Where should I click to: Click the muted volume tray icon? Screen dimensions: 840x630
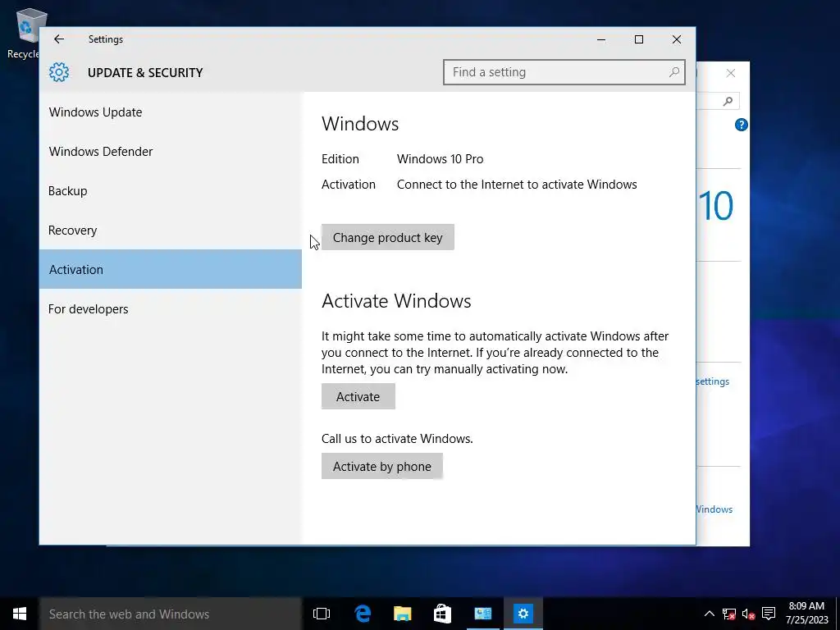pyautogui.click(x=748, y=614)
